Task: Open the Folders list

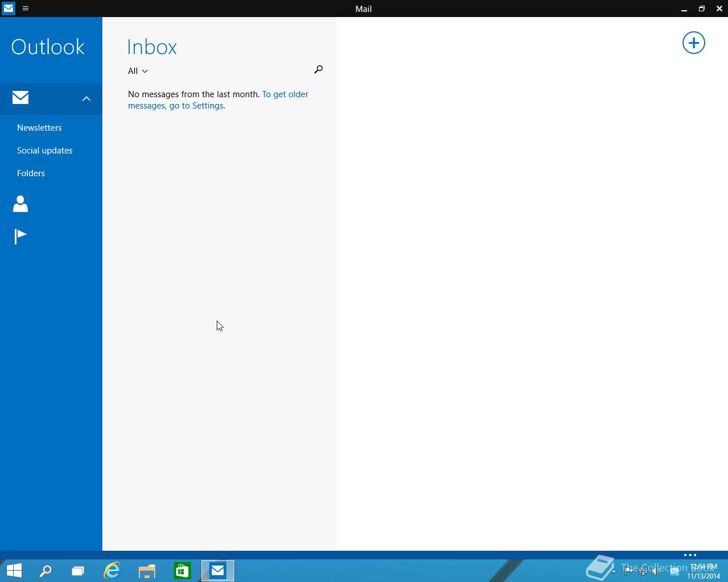Action: (31, 173)
